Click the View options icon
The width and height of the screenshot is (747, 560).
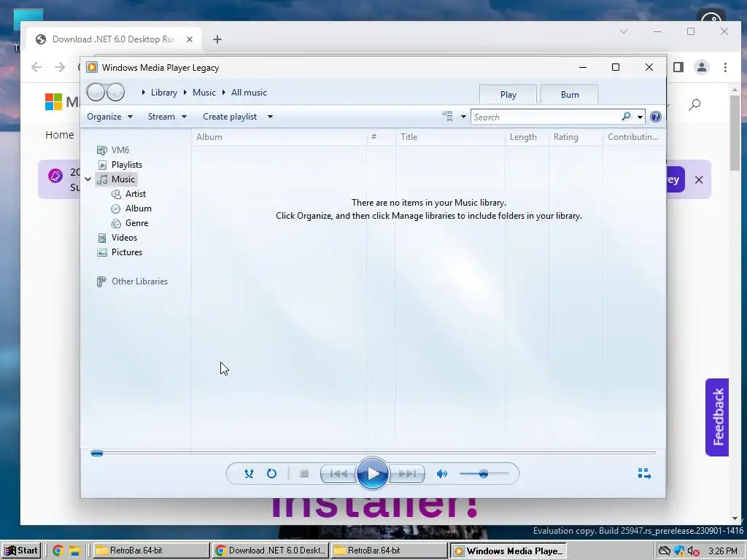coord(447,116)
